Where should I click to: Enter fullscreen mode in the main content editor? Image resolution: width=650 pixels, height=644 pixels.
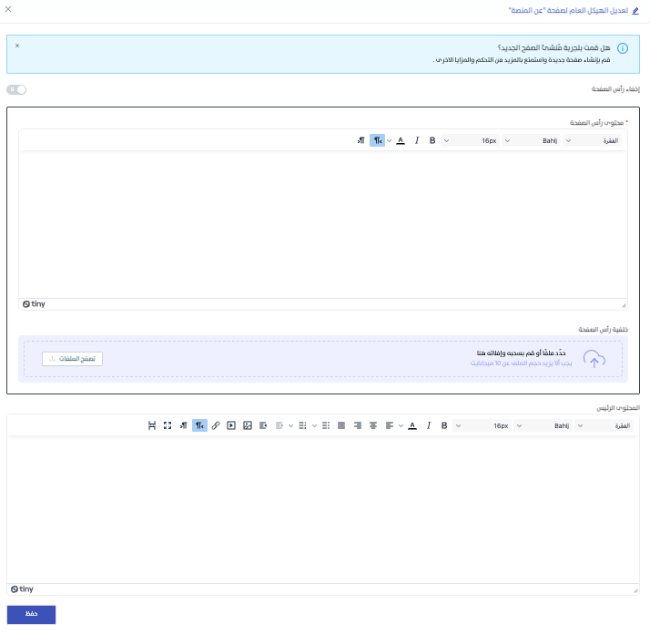pyautogui.click(x=168, y=425)
